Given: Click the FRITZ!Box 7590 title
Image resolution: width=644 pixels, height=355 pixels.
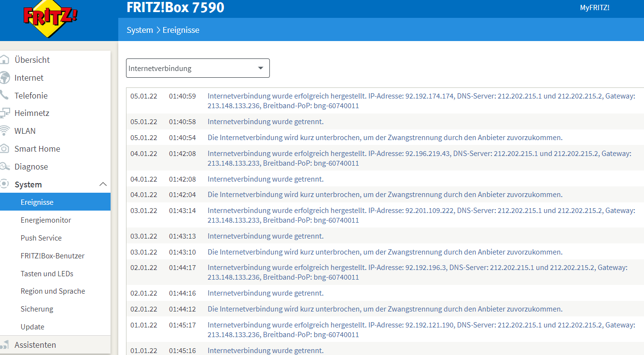Looking at the screenshot, I should coord(175,8).
